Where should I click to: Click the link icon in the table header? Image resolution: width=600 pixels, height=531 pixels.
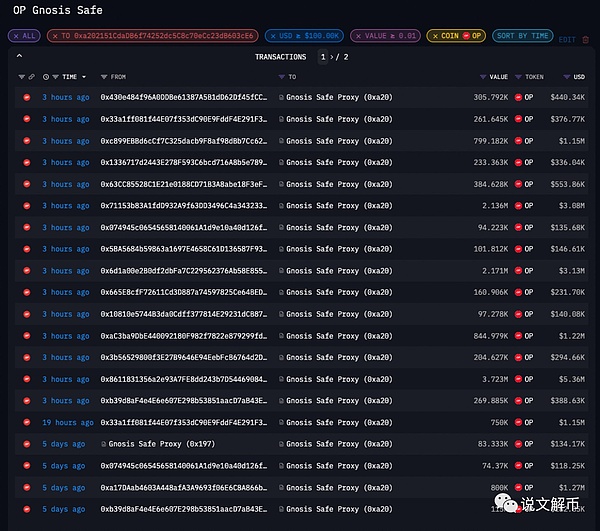32,77
